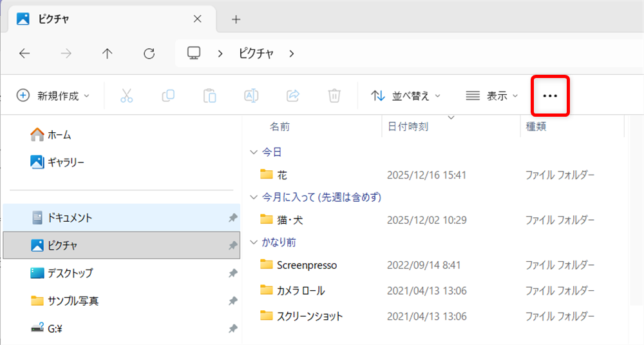Expand chevron after PC icon in address bar
644x345 pixels.
tap(220, 54)
